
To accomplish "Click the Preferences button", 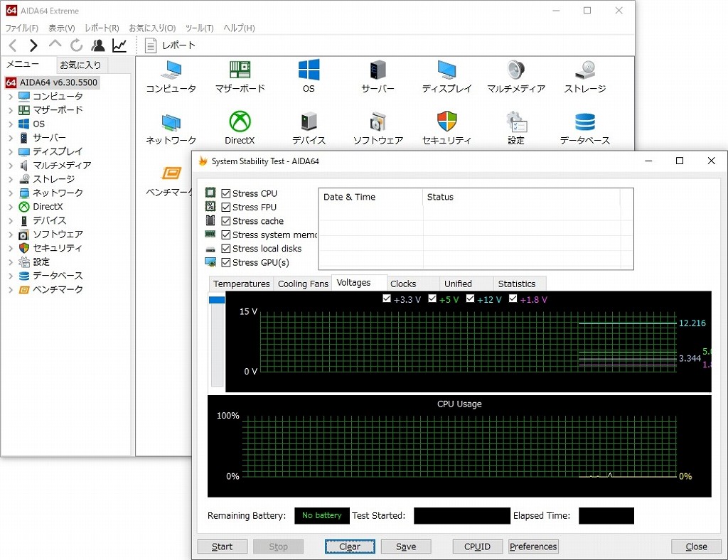I will click(x=533, y=546).
